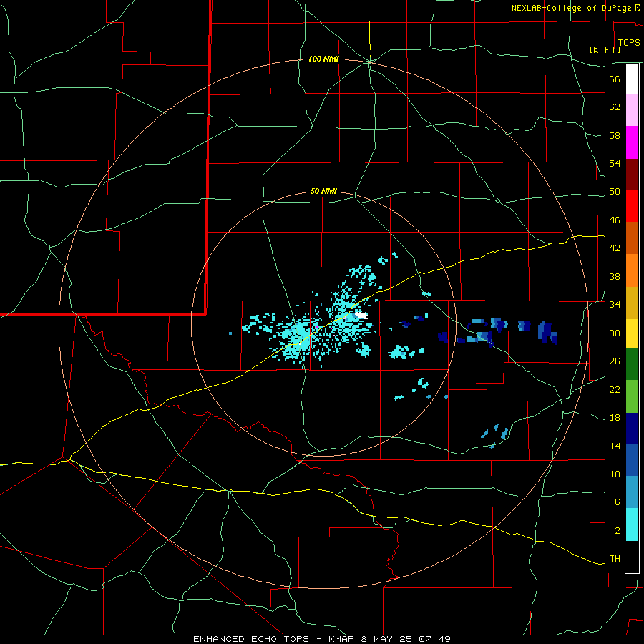
Task: Click the medium blue swatch above 10
Action: tap(632, 460)
